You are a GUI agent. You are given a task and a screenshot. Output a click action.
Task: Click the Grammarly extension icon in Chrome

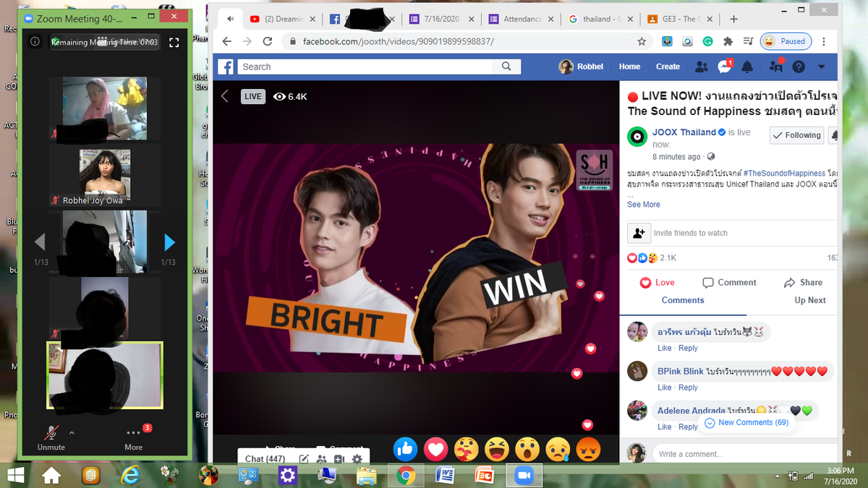click(x=707, y=41)
